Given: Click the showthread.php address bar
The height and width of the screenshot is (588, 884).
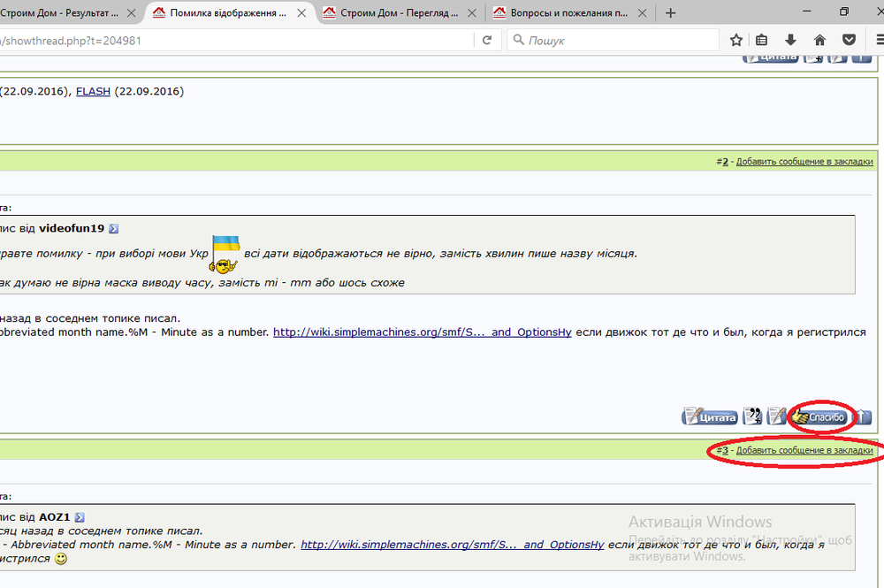Looking at the screenshot, I should click(x=236, y=40).
